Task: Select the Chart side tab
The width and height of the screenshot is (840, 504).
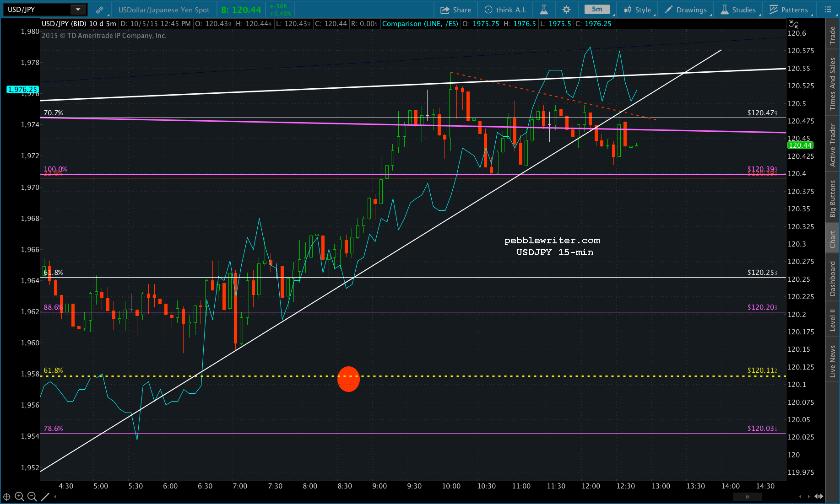Action: [x=833, y=239]
